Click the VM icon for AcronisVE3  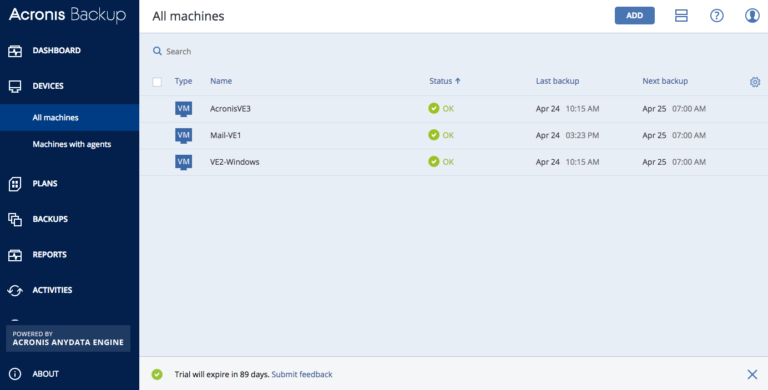183,109
